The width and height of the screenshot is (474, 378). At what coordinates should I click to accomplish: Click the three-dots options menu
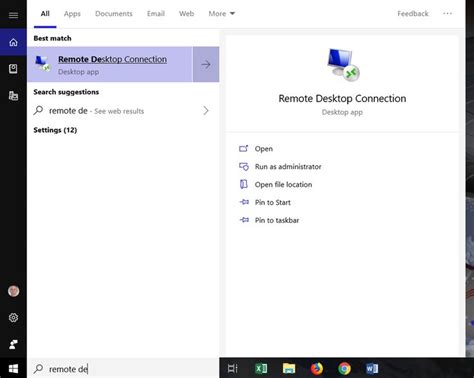(448, 14)
